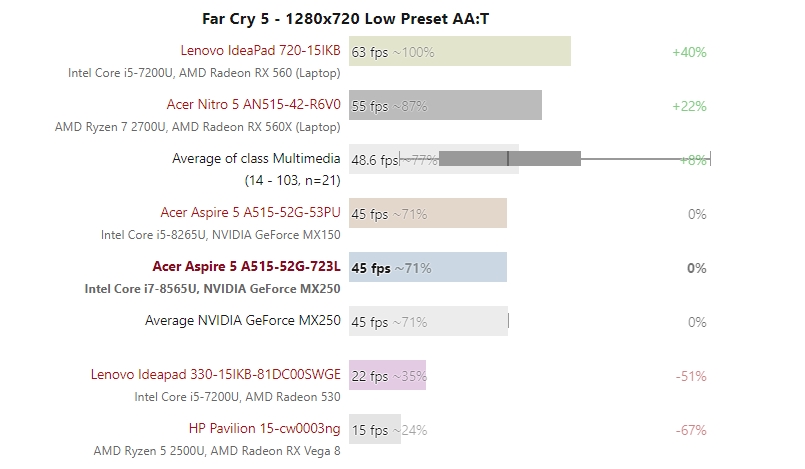Click the Acer Aspire 5 A515-52G-53PU link

(x=250, y=212)
